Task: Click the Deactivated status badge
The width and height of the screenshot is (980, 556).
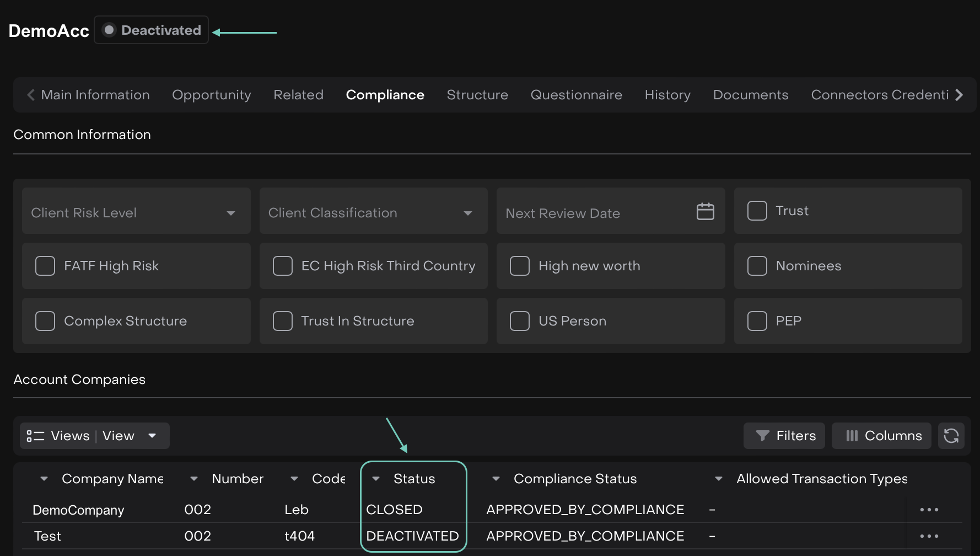Action: (x=152, y=30)
